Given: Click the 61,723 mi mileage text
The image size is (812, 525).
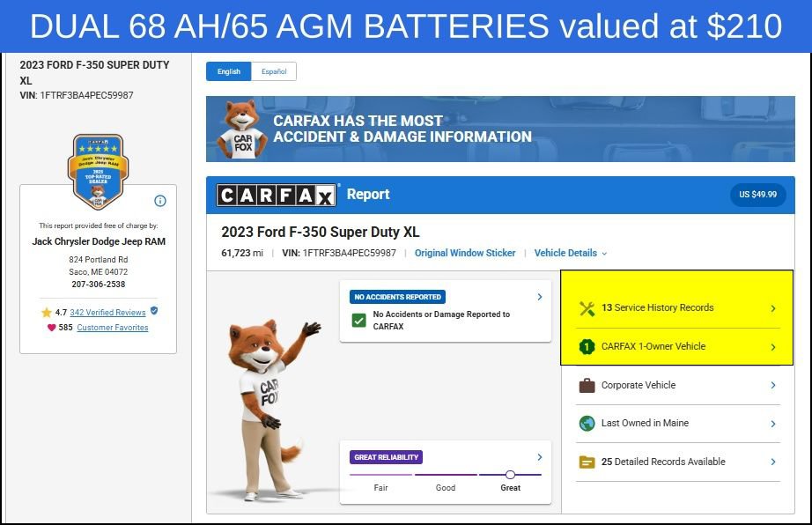Looking at the screenshot, I should (x=242, y=253).
